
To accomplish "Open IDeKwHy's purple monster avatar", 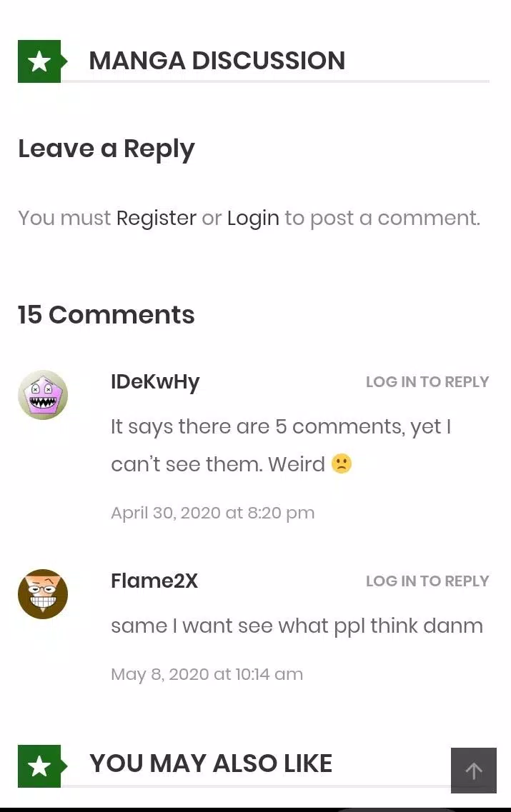I will (x=43, y=395).
